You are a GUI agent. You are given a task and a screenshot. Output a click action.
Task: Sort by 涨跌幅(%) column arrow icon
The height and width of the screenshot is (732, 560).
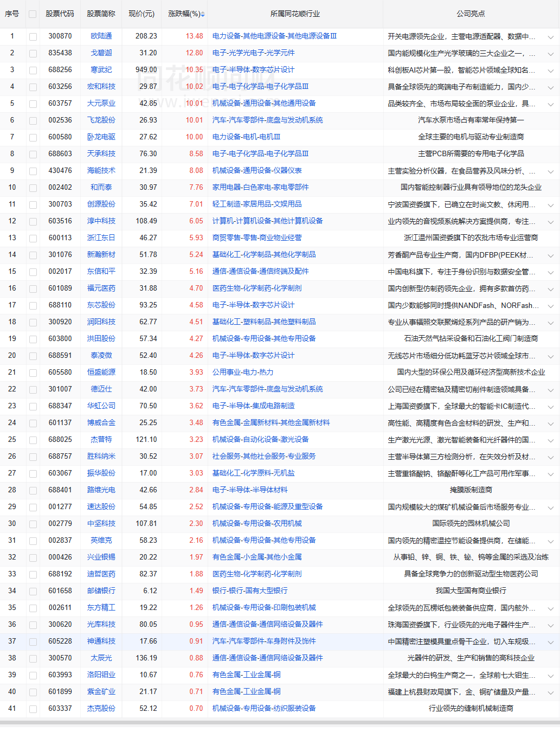pos(203,14)
